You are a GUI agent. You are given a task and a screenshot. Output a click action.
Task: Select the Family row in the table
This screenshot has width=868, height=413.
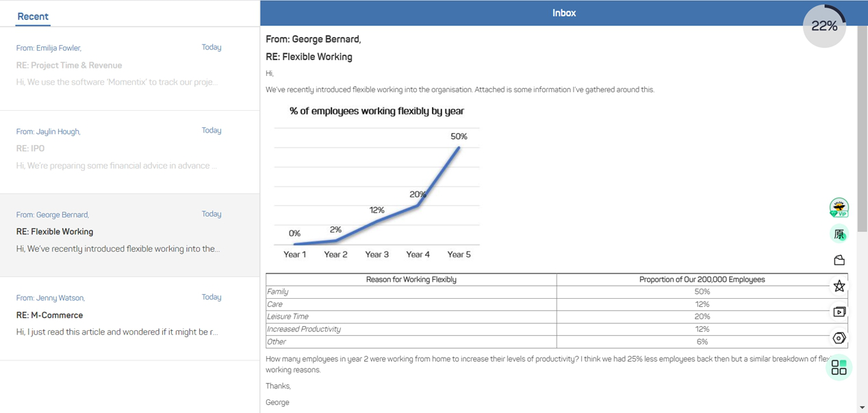411,291
